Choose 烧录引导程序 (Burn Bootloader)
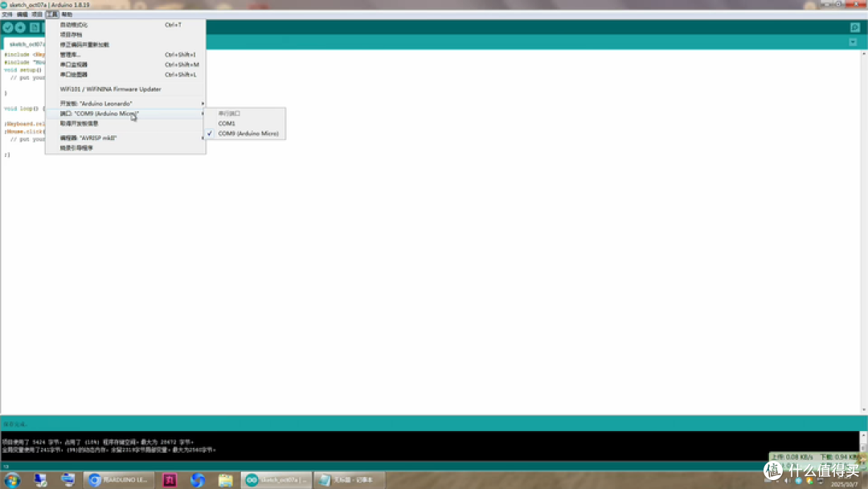 tap(125, 148)
